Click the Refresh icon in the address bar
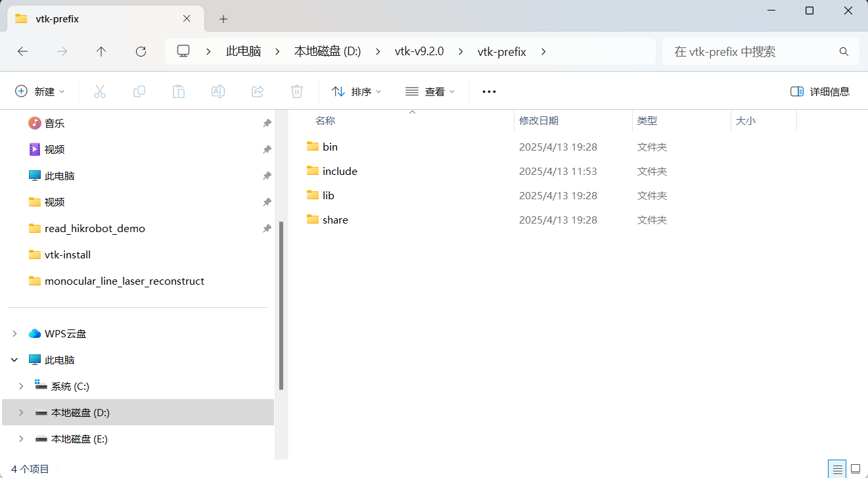The image size is (868, 478). (140, 51)
